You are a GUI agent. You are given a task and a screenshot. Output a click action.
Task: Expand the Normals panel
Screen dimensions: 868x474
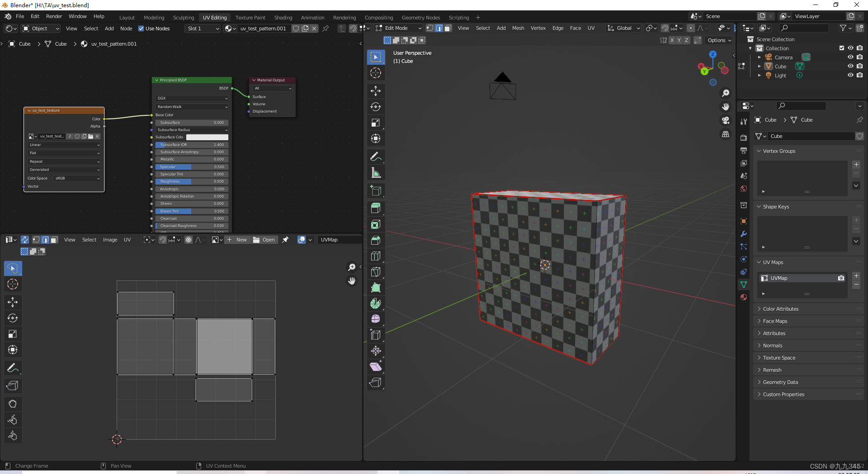click(x=772, y=346)
